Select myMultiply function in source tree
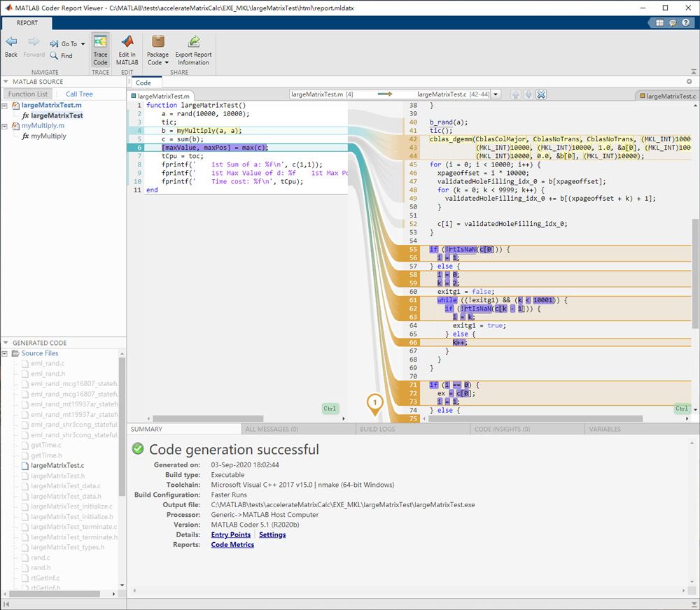700x610 pixels. (48, 136)
